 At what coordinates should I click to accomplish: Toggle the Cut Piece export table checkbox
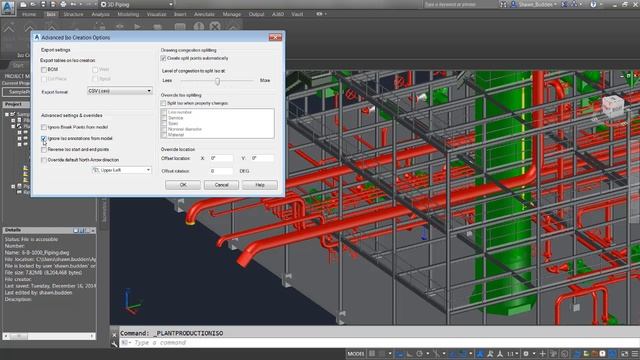tap(44, 79)
